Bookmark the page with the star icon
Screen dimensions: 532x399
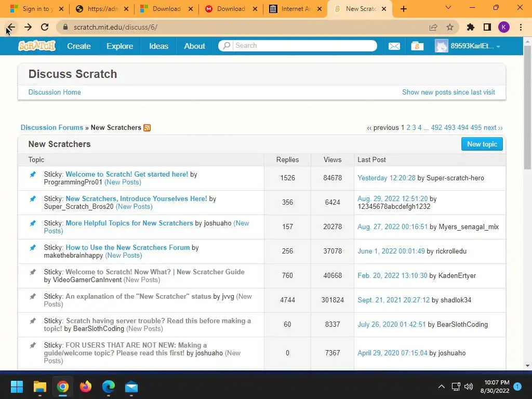(450, 27)
